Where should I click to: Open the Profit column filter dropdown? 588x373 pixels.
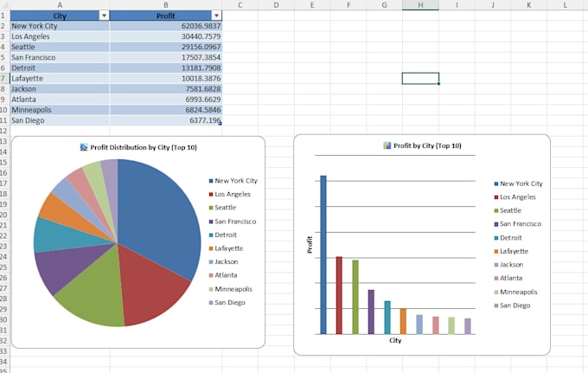coord(216,16)
